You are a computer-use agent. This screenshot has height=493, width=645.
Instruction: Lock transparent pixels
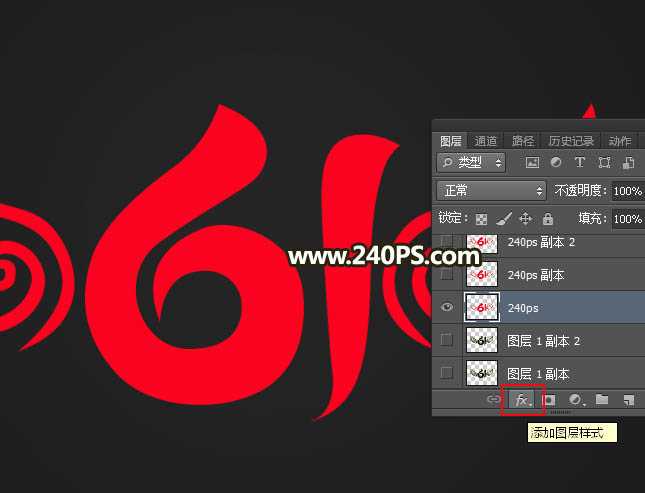(481, 218)
